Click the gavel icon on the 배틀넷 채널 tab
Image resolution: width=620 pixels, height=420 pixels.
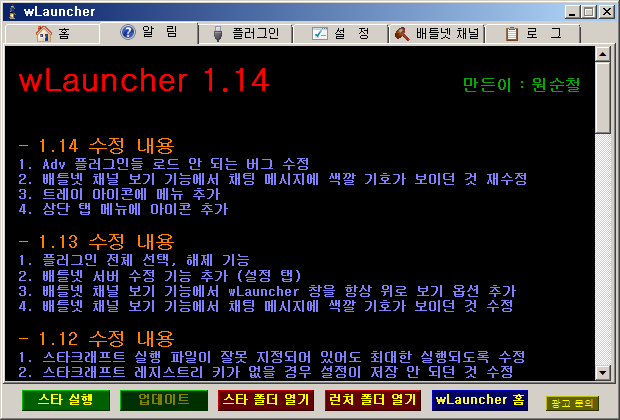tap(402, 34)
